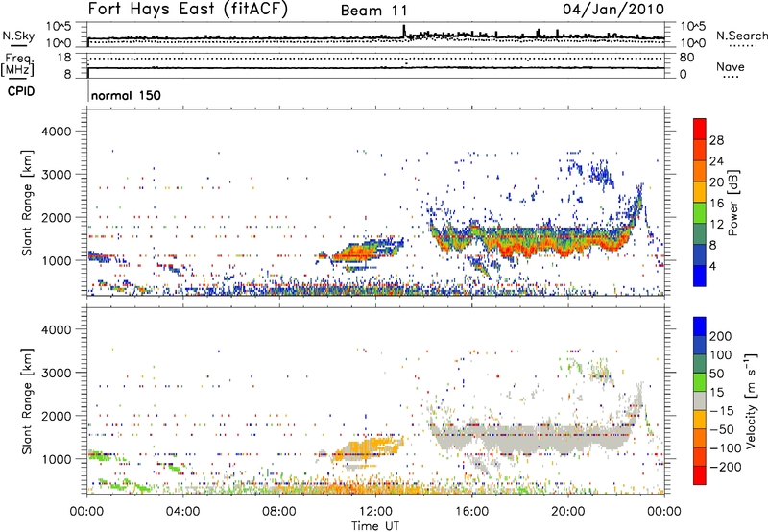
Task: Click the "2000" tick of the power panel
Action: coord(56,217)
